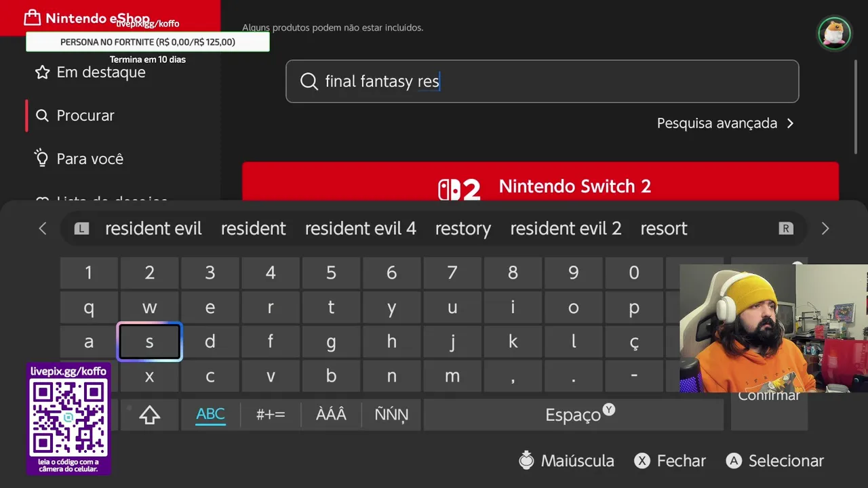Viewport: 868px width, 488px height.
Task: Select the 'resort' suggestion
Action: pos(664,228)
